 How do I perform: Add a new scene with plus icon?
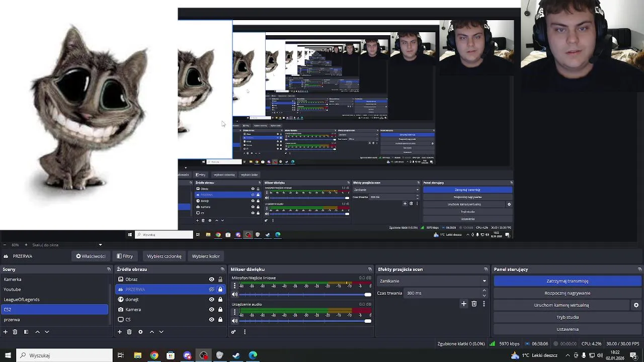(x=6, y=332)
